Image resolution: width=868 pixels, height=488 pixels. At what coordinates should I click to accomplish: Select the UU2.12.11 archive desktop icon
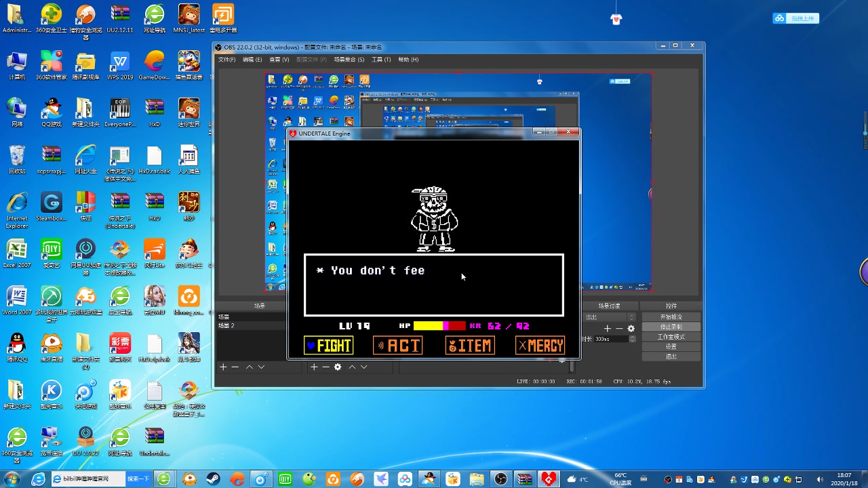(120, 19)
